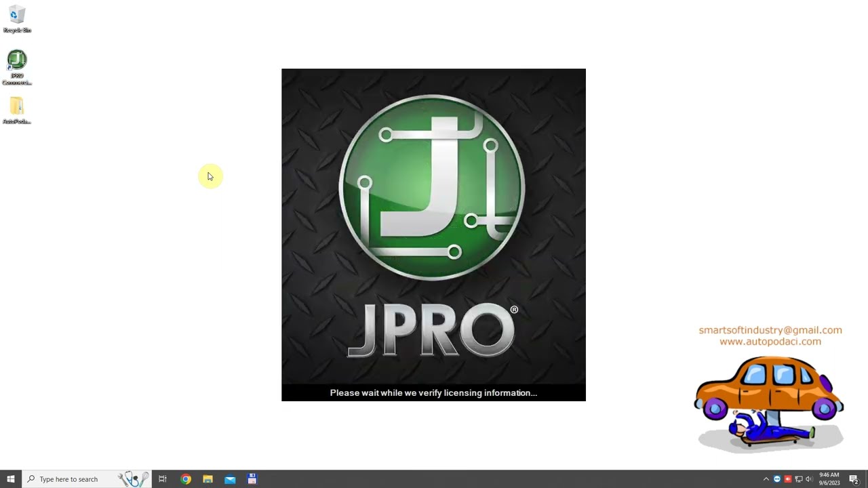Launch Google Chrome from the taskbar
Screen dimensions: 868x488
point(186,479)
